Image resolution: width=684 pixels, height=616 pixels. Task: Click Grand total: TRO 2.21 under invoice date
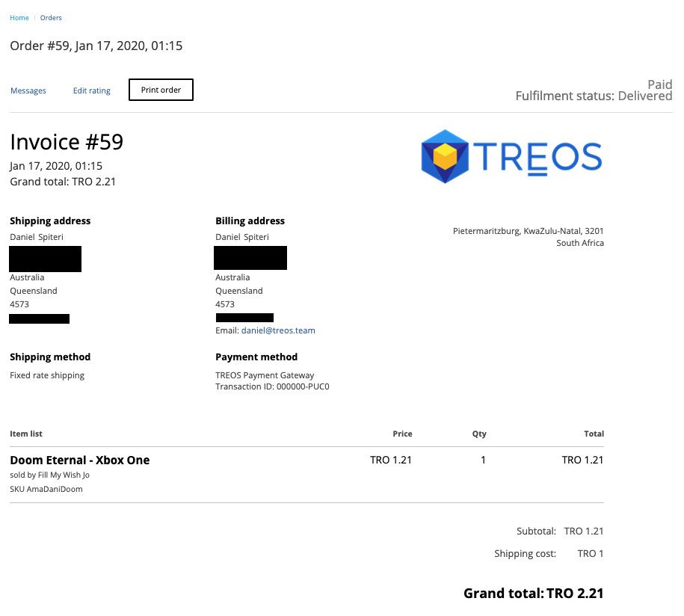[63, 182]
